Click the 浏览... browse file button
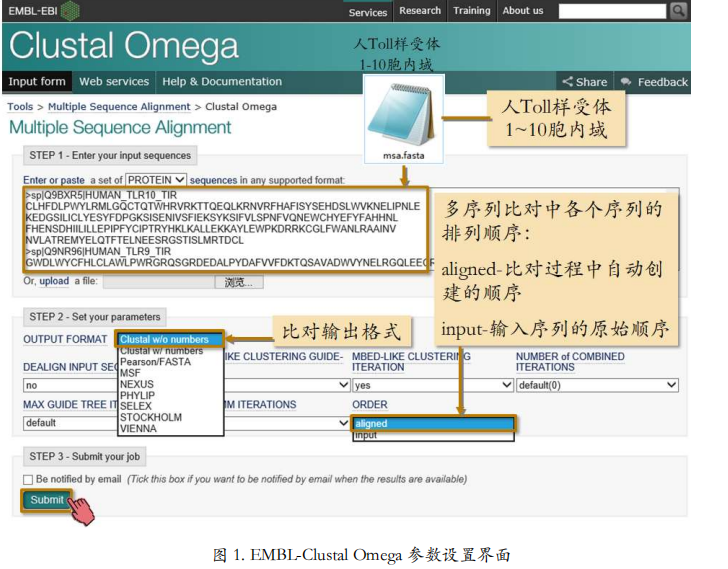 point(239,282)
